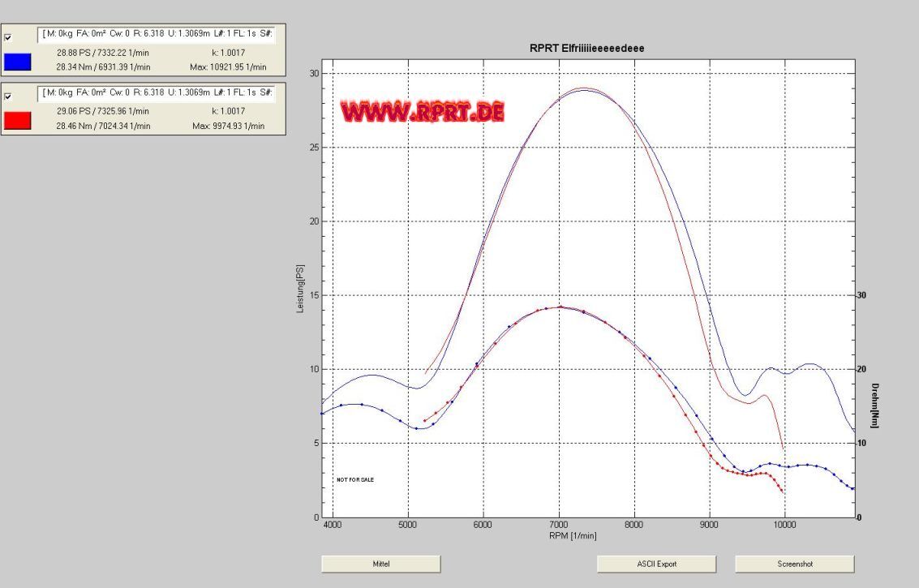Click the blue run's parameter text field
The image size is (919, 588).
[157, 35]
